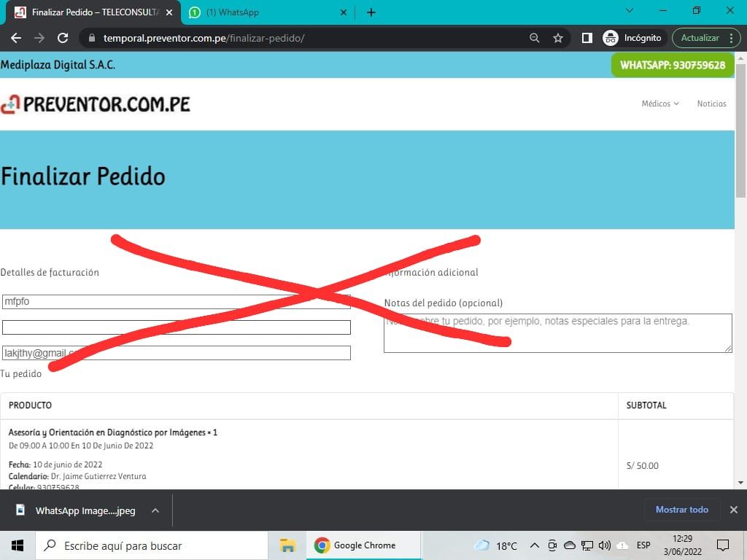Switch to the WhatsApp tab

(x=263, y=12)
